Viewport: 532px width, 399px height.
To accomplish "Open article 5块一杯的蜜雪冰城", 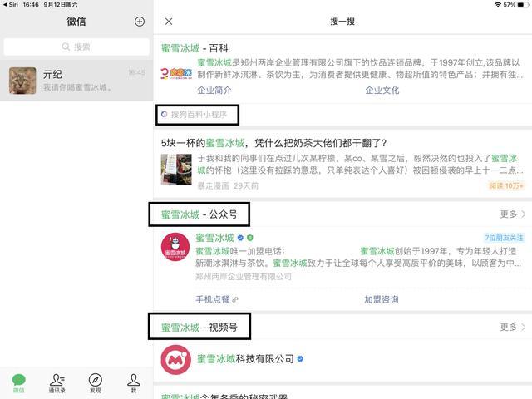I will pyautogui.click(x=273, y=143).
